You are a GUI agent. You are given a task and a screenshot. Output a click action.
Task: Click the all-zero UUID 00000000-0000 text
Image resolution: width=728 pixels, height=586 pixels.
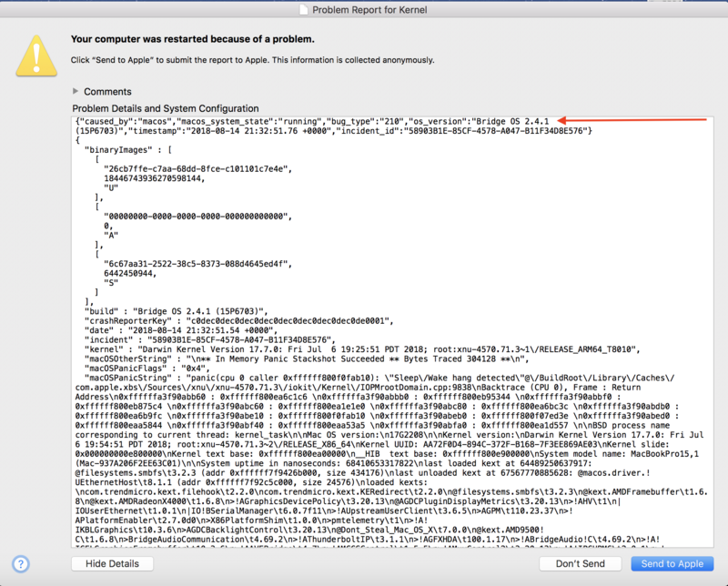[x=197, y=217]
